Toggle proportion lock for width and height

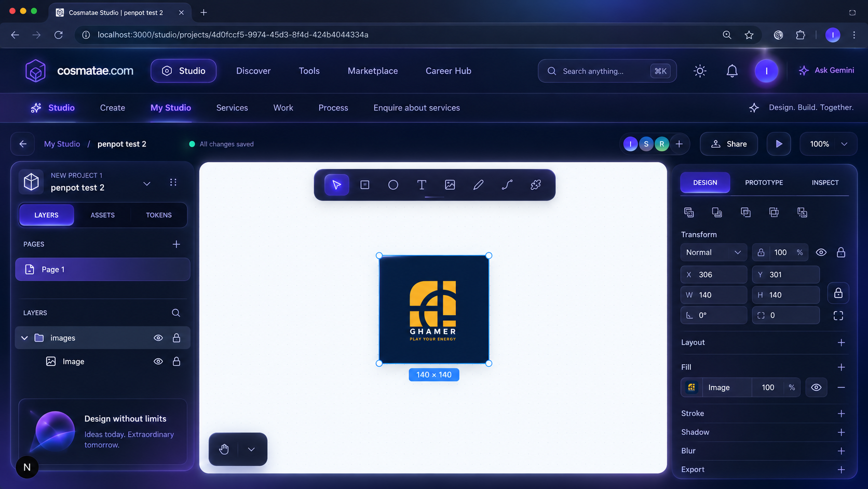[x=838, y=294]
